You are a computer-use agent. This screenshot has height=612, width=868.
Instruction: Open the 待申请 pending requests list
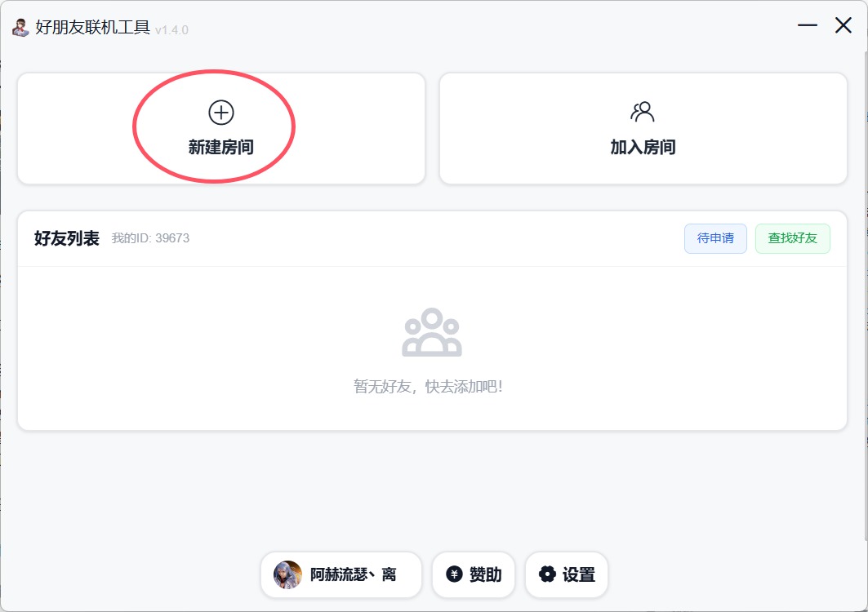[x=715, y=238]
